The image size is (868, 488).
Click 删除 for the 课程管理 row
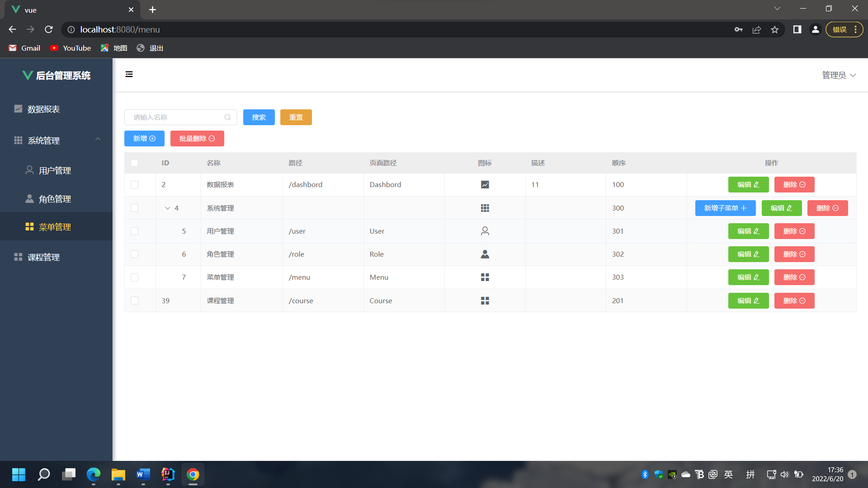pyautogui.click(x=794, y=300)
